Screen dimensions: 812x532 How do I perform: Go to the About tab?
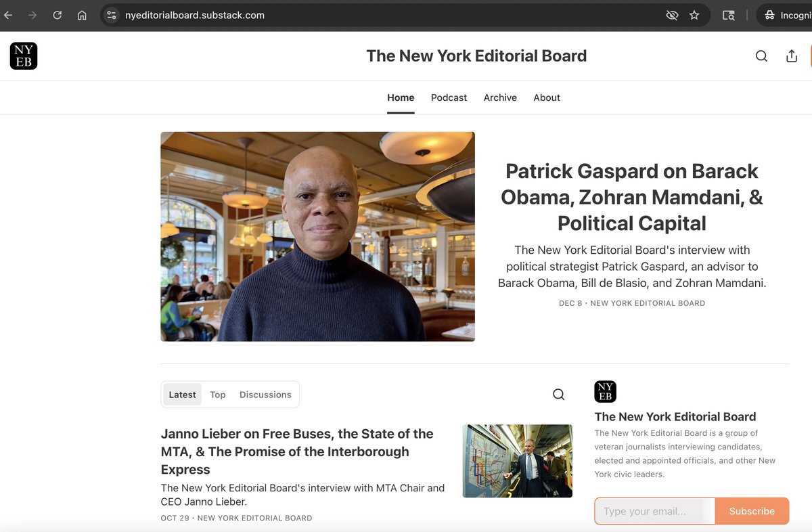point(547,97)
